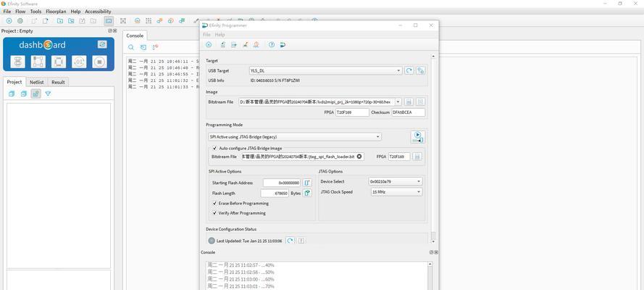Click the Last Updated status text
The width and height of the screenshot is (644, 290).
(x=249, y=241)
